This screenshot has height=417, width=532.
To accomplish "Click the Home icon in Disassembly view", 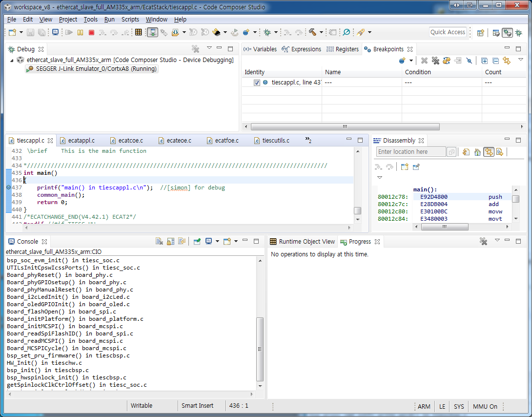I will (x=477, y=152).
